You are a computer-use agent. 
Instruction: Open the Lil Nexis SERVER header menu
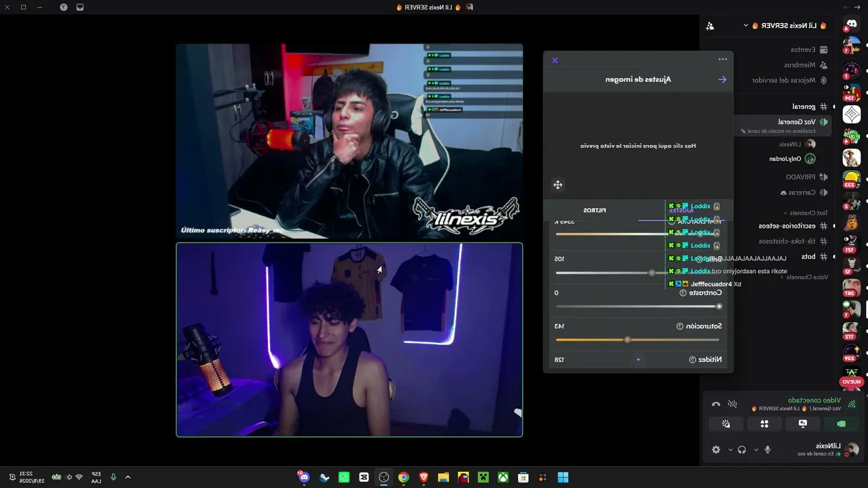point(786,26)
